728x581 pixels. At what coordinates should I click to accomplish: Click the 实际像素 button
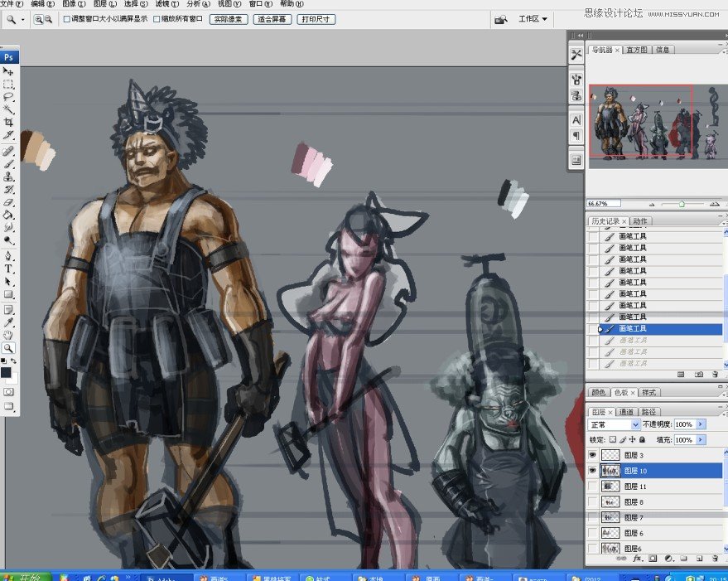(229, 20)
